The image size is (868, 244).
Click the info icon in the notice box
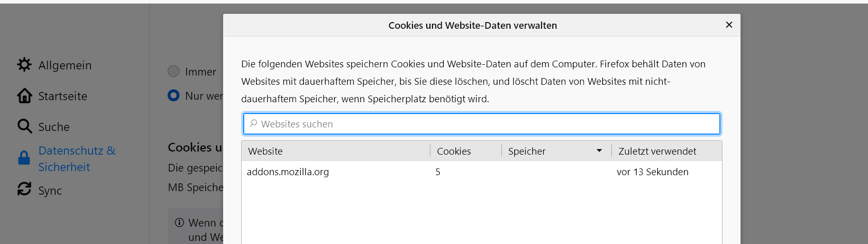tap(179, 222)
